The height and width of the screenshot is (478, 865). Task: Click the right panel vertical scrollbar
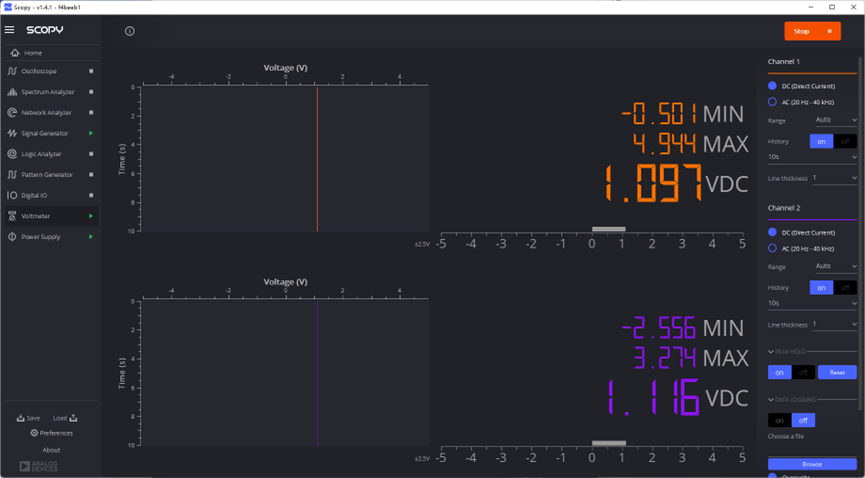coord(861,233)
